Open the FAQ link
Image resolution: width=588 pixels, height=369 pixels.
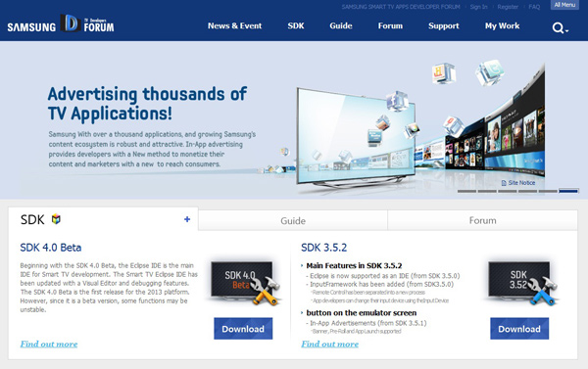534,7
